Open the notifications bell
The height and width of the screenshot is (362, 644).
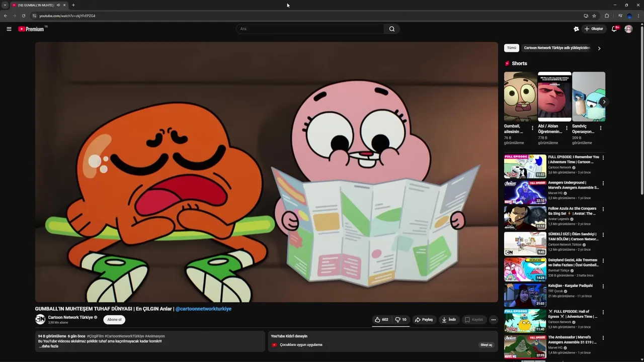click(614, 29)
